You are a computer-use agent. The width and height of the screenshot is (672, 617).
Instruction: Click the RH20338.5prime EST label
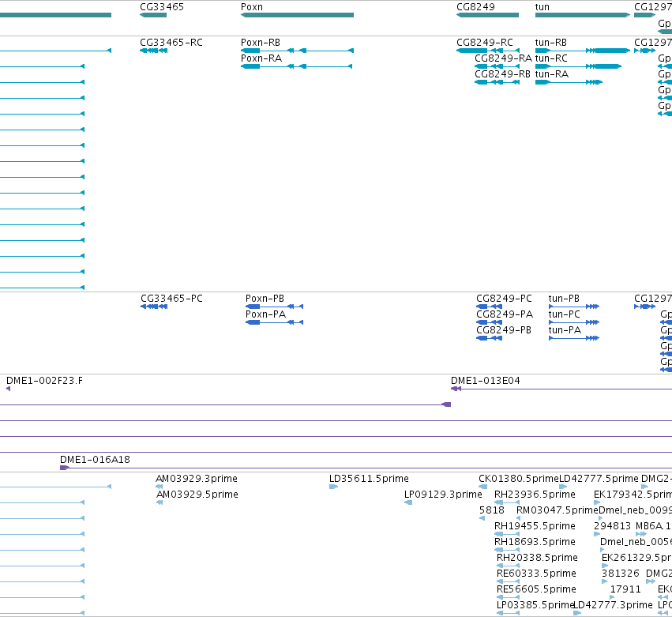tap(538, 558)
